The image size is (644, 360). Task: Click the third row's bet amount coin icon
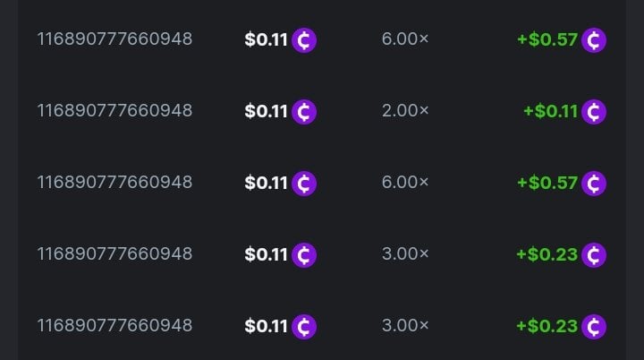304,184
